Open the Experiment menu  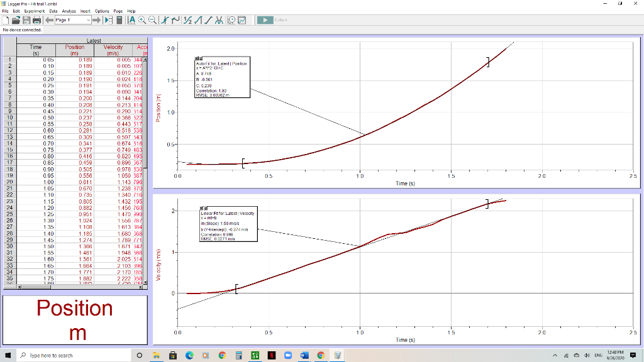pos(34,10)
